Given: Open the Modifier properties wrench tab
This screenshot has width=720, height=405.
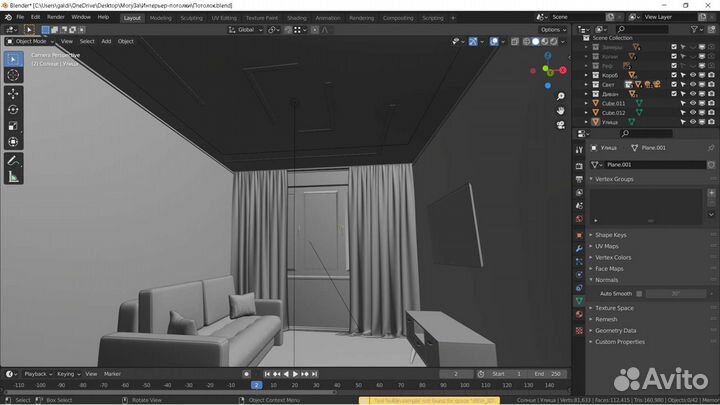Looking at the screenshot, I should (579, 248).
